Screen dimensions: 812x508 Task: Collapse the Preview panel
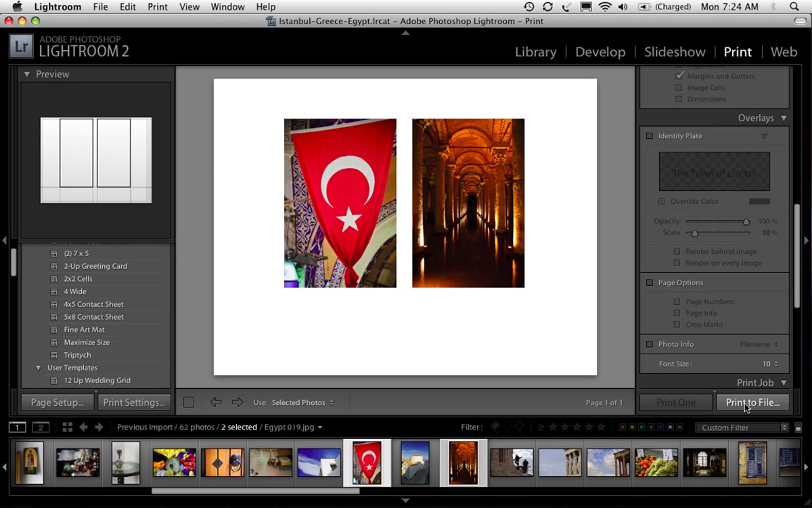coord(27,75)
